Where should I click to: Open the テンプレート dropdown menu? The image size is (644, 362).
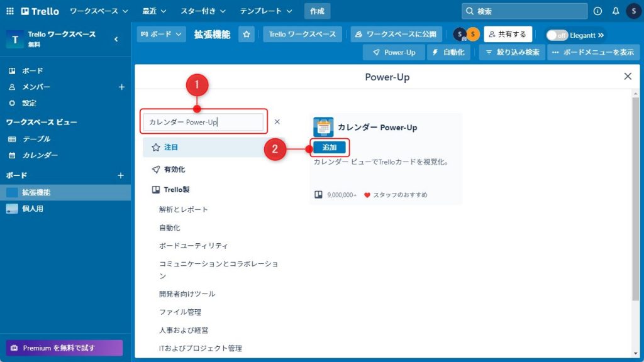pyautogui.click(x=266, y=11)
